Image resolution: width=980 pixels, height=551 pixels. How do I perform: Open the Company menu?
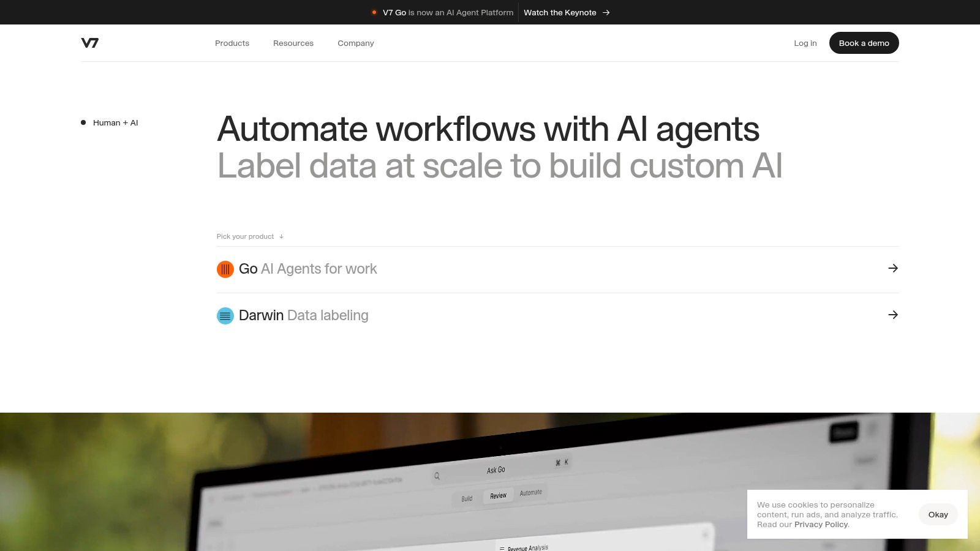tap(356, 43)
